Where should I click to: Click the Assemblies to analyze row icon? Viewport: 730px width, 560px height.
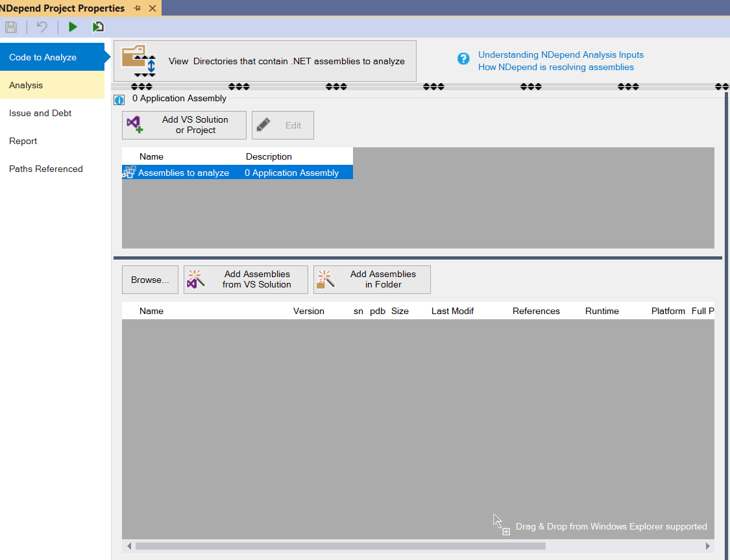click(129, 172)
